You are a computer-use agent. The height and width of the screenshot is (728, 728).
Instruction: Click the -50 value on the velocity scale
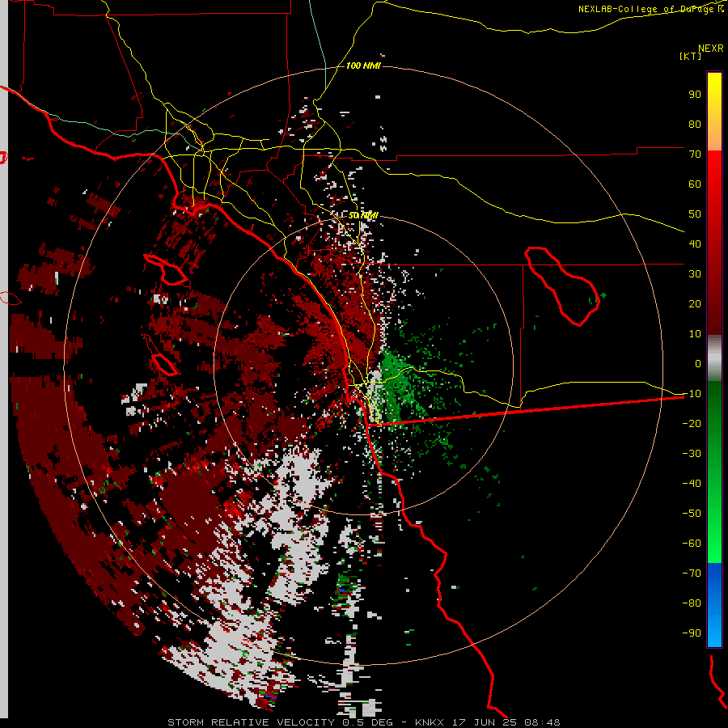[x=692, y=513]
